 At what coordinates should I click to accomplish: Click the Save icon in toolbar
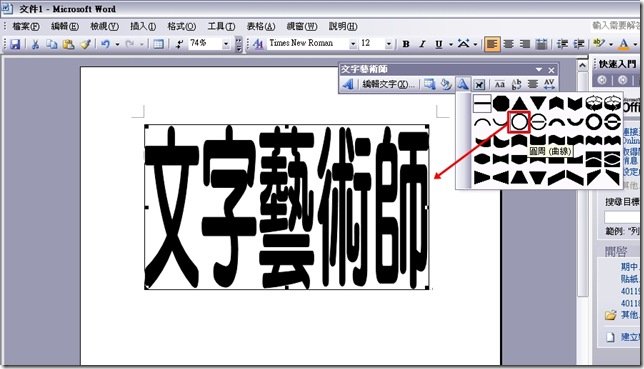pos(15,44)
